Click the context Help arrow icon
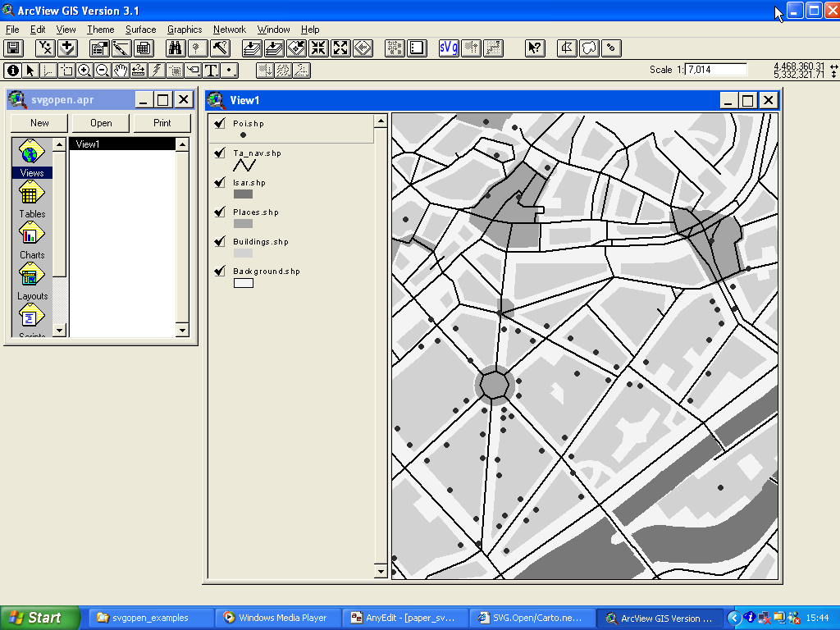Viewport: 840px width, 630px height. tap(535, 48)
